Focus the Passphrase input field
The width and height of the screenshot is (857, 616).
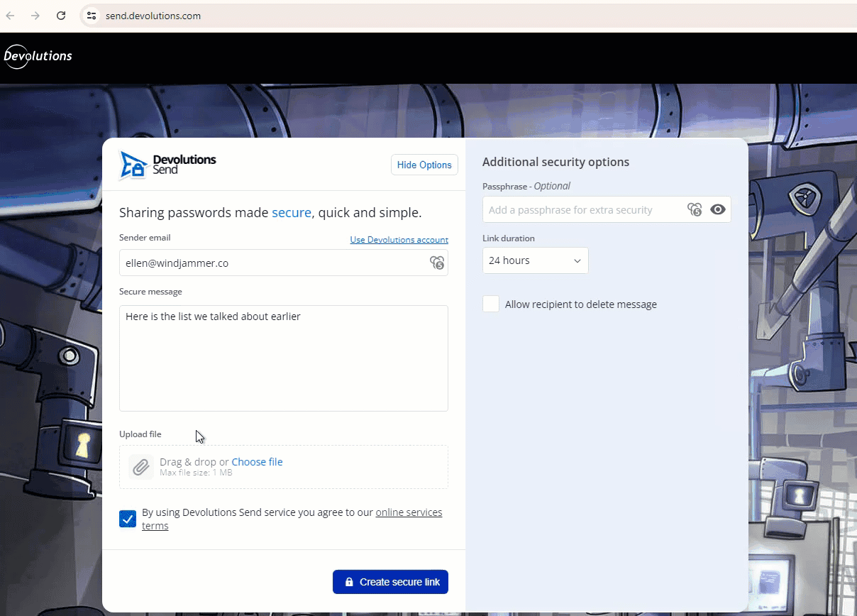click(x=582, y=210)
